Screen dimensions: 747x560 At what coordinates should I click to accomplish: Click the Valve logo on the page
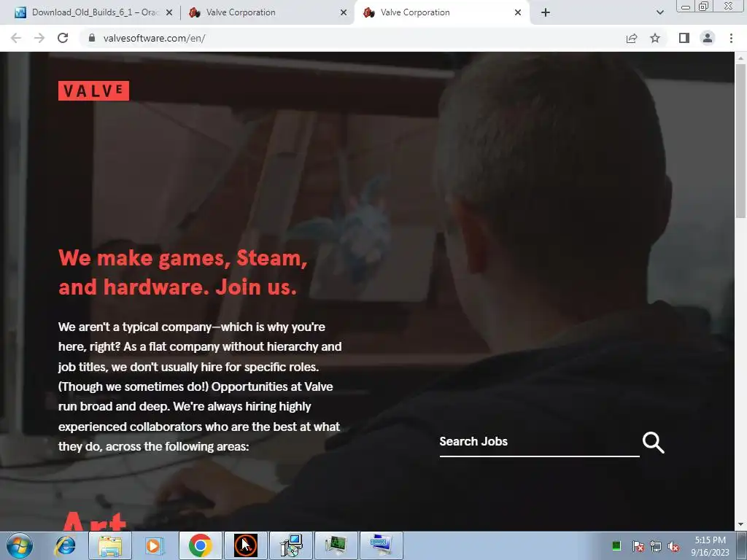pyautogui.click(x=93, y=90)
